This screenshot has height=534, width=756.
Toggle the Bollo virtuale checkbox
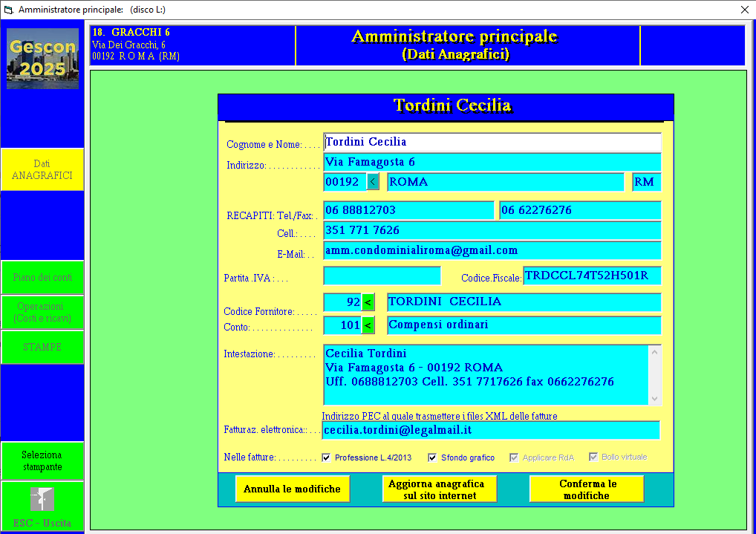[x=593, y=457]
